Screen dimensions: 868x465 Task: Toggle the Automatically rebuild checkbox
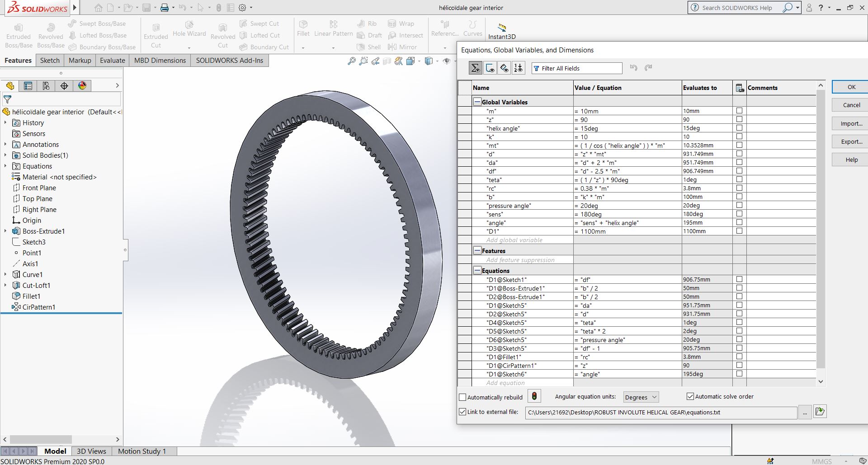(462, 397)
